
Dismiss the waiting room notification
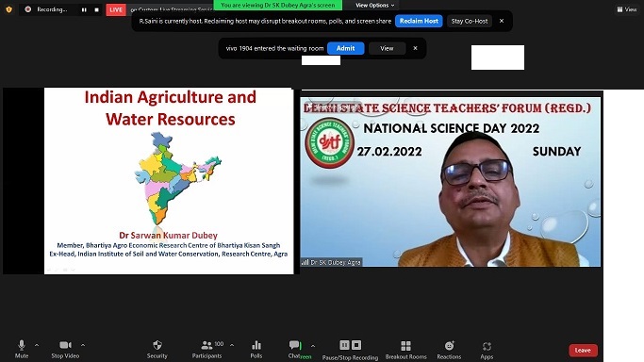point(415,48)
